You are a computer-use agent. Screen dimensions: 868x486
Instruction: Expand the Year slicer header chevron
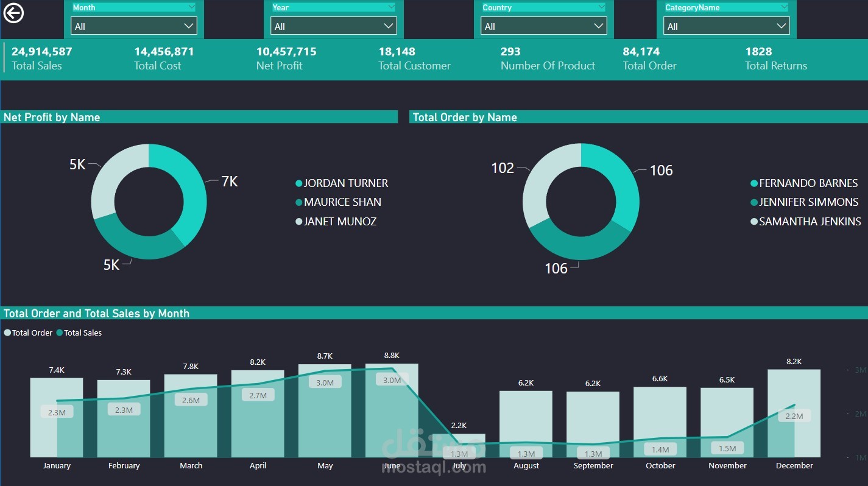click(391, 7)
